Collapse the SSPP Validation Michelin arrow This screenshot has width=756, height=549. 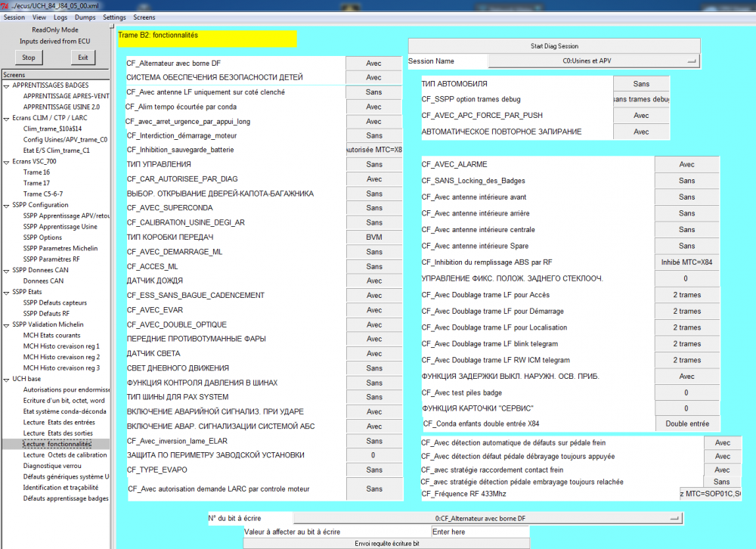[x=6, y=325]
